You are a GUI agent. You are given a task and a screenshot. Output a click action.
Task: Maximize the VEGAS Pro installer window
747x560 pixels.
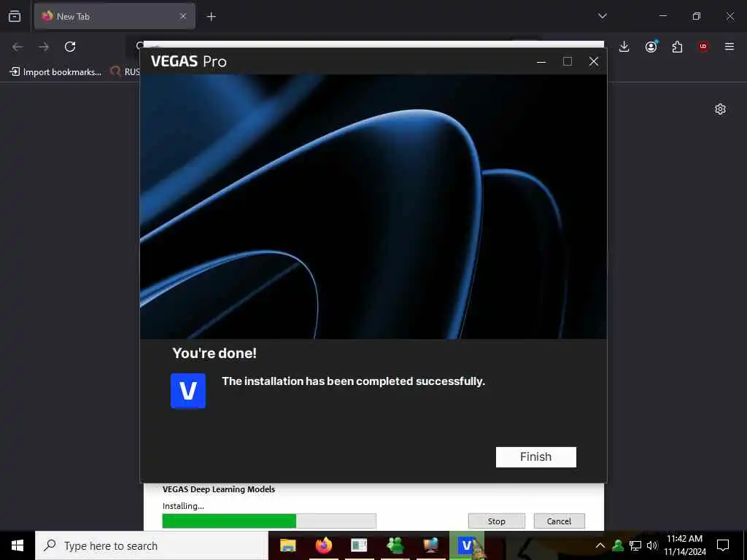pyautogui.click(x=568, y=61)
